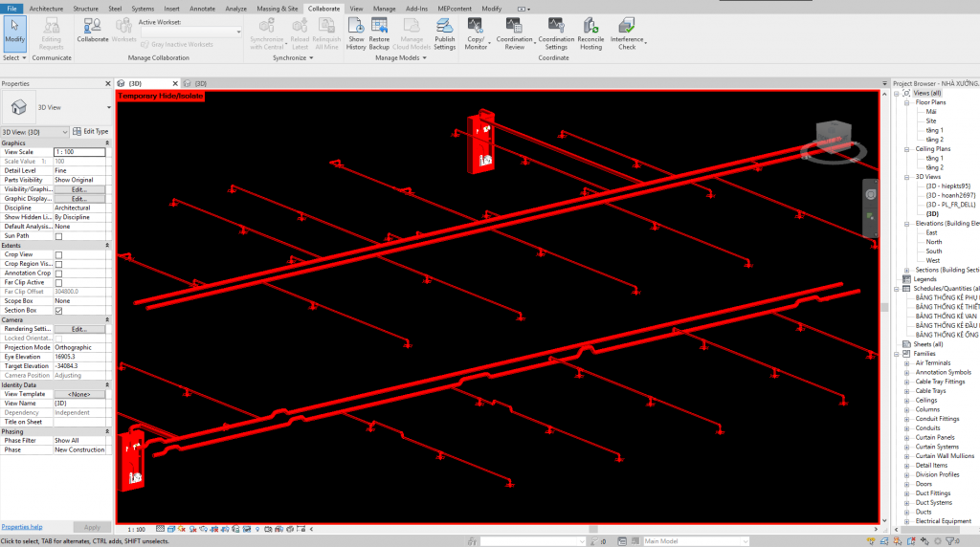Click Rendering Settings Edit button
Image resolution: width=980 pixels, height=547 pixels.
78,329
